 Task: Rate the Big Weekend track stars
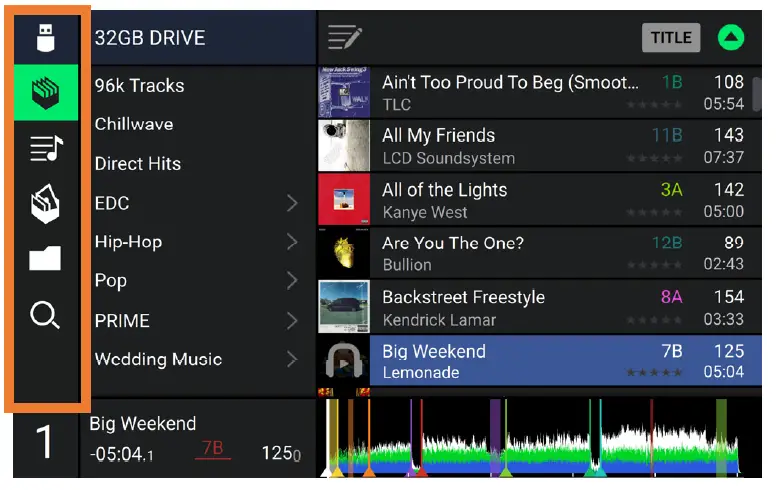click(x=654, y=372)
